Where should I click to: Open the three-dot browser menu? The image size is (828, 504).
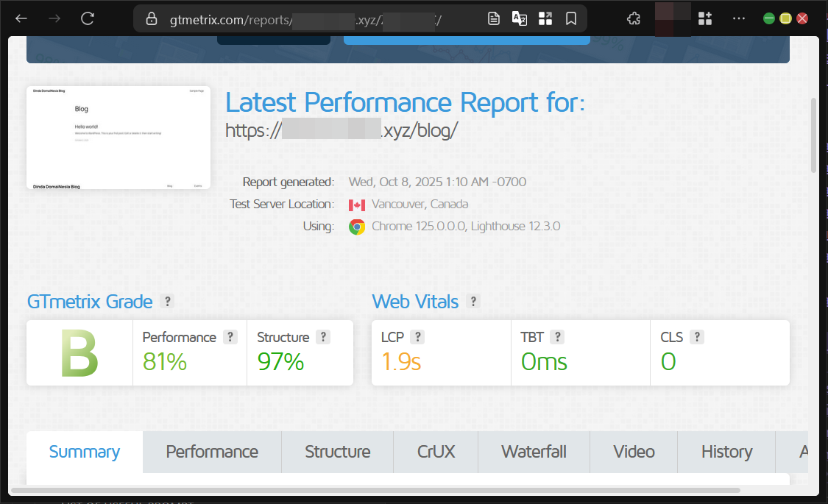click(x=738, y=18)
